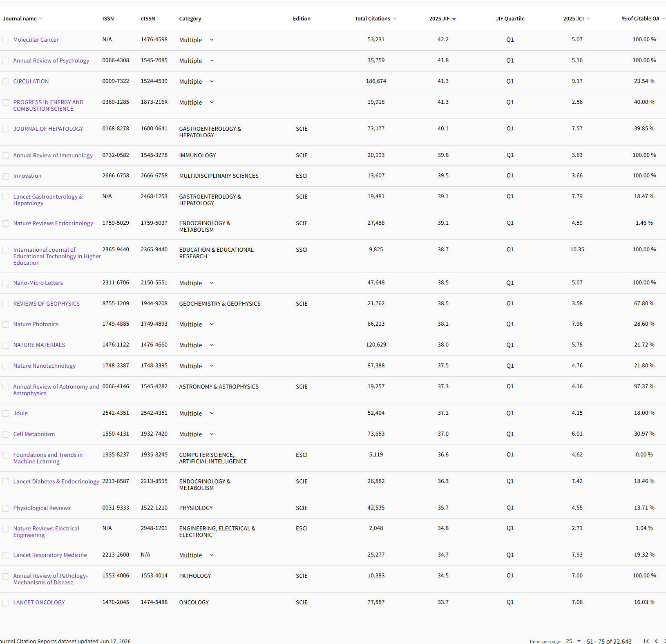Click the % of Citable OA header
Viewport: 666px width, 644px height.
tap(640, 19)
